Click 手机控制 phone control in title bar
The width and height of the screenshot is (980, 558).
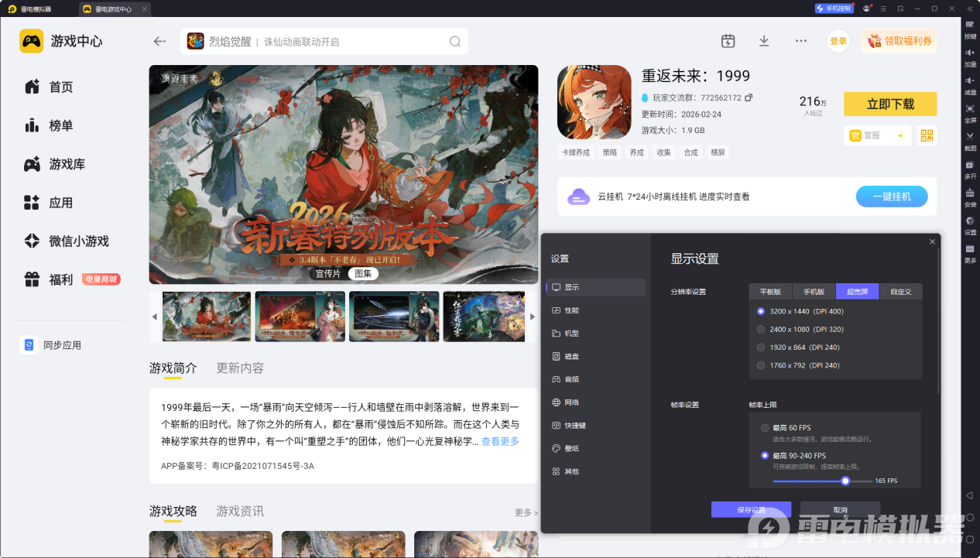(834, 9)
